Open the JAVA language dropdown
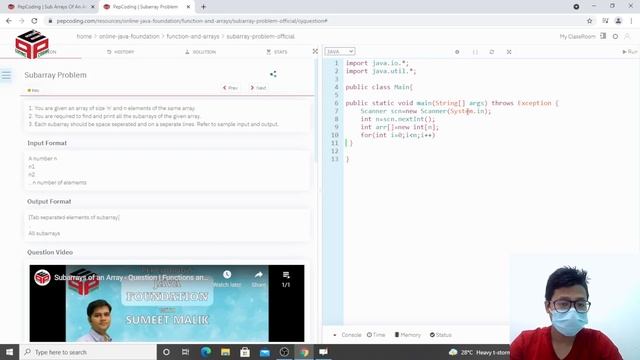Viewport: 640px width, 360px height. point(340,51)
